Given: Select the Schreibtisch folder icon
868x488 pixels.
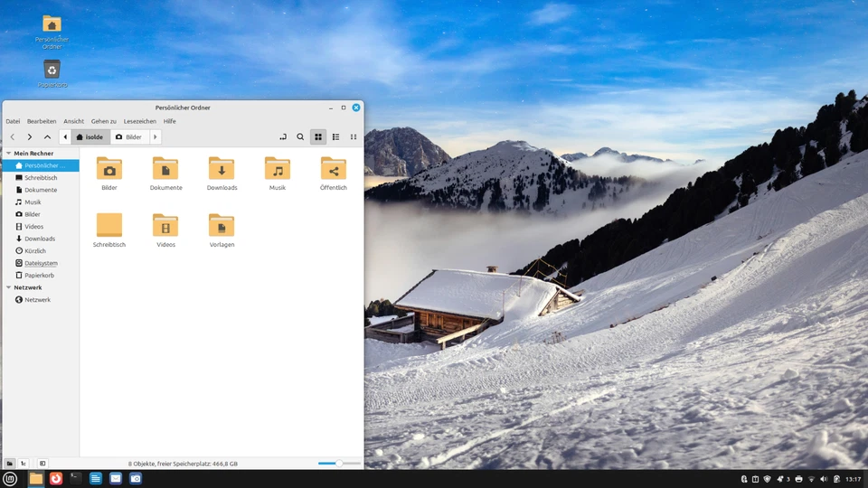Looking at the screenshot, I should [109, 225].
